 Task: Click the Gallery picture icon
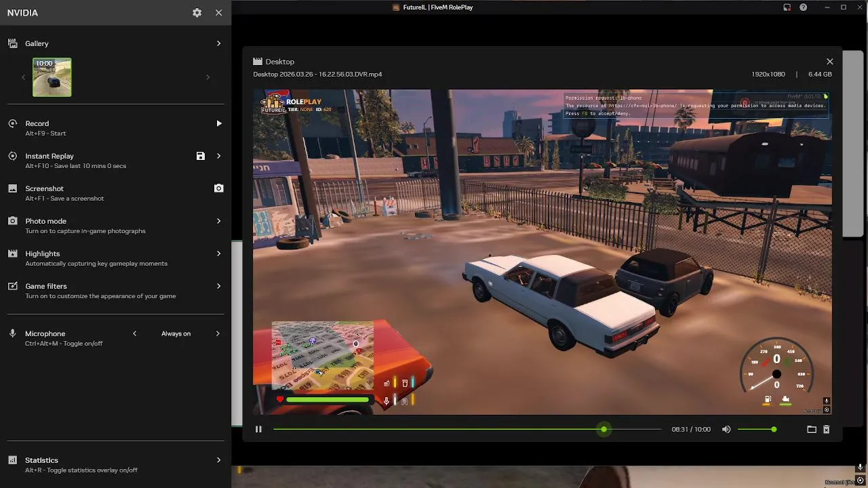[12, 43]
